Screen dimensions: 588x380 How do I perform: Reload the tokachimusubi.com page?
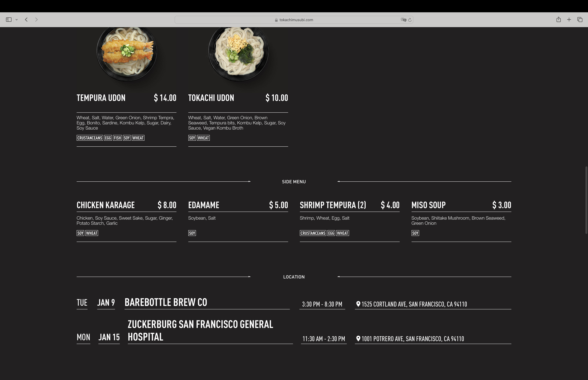(x=410, y=20)
